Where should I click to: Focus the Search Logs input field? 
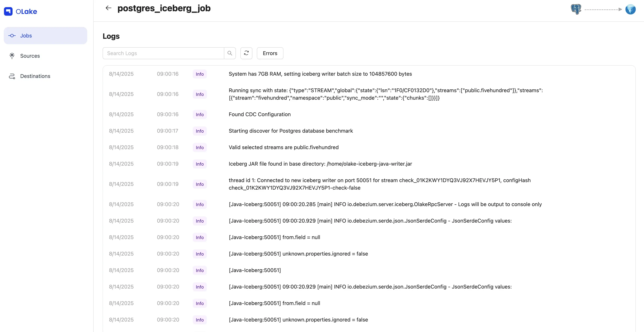(x=163, y=53)
